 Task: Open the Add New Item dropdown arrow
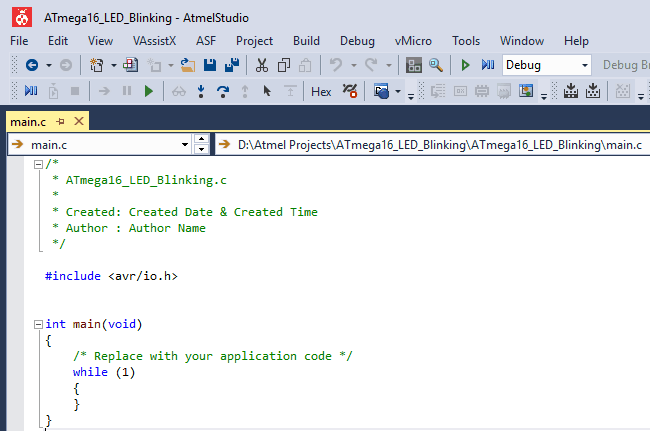pyautogui.click(x=170, y=65)
